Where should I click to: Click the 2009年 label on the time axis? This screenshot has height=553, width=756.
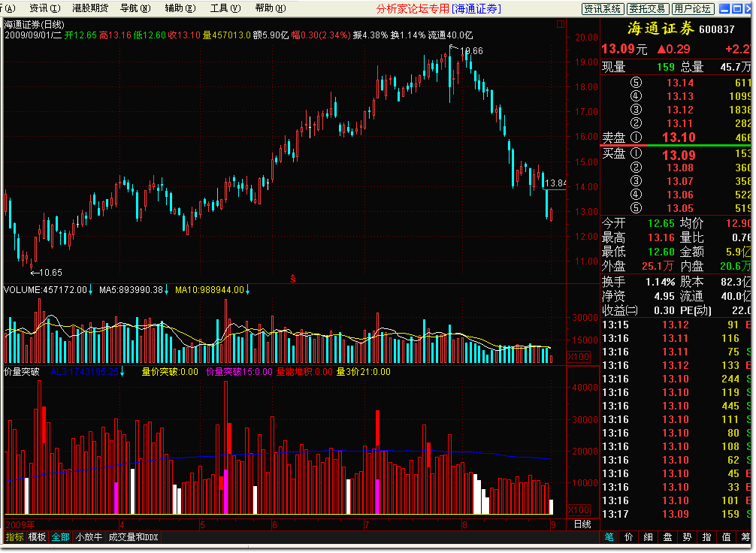(20, 525)
